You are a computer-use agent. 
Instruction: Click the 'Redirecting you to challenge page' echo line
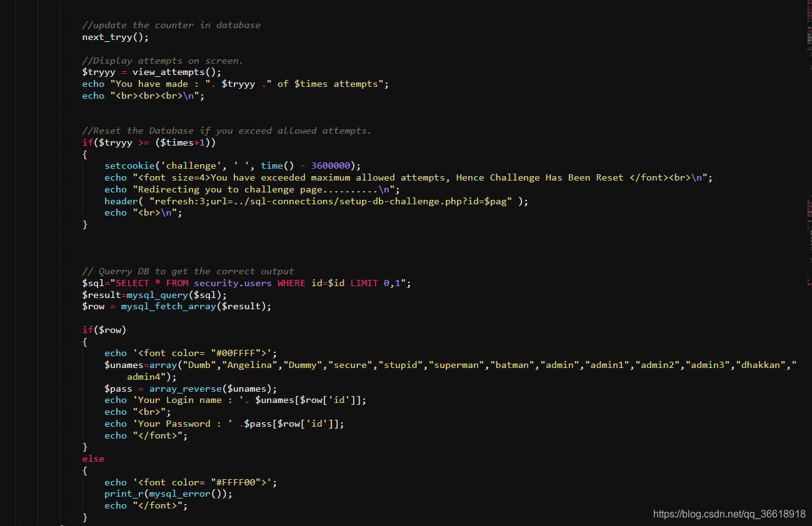[x=252, y=189]
